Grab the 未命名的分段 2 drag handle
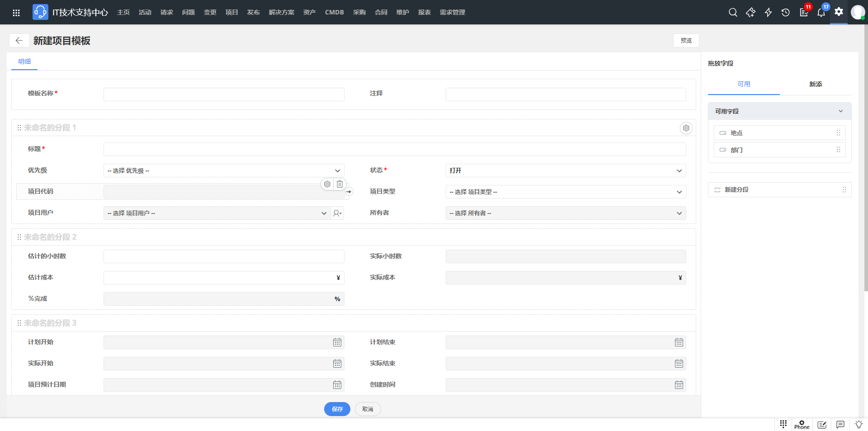The height and width of the screenshot is (431, 868). [19, 237]
